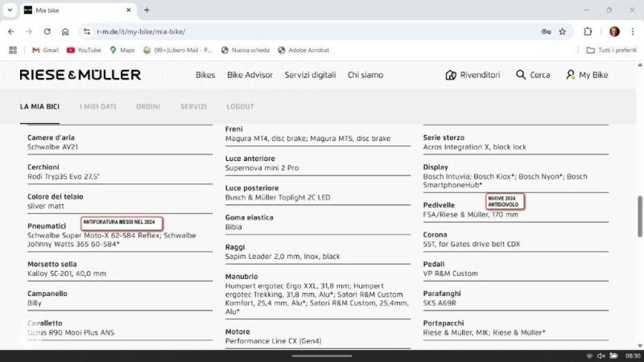Screen dimensions: 644x362
Task: Click the battery icon in system tray
Action: pyautogui.click(x=613, y=356)
